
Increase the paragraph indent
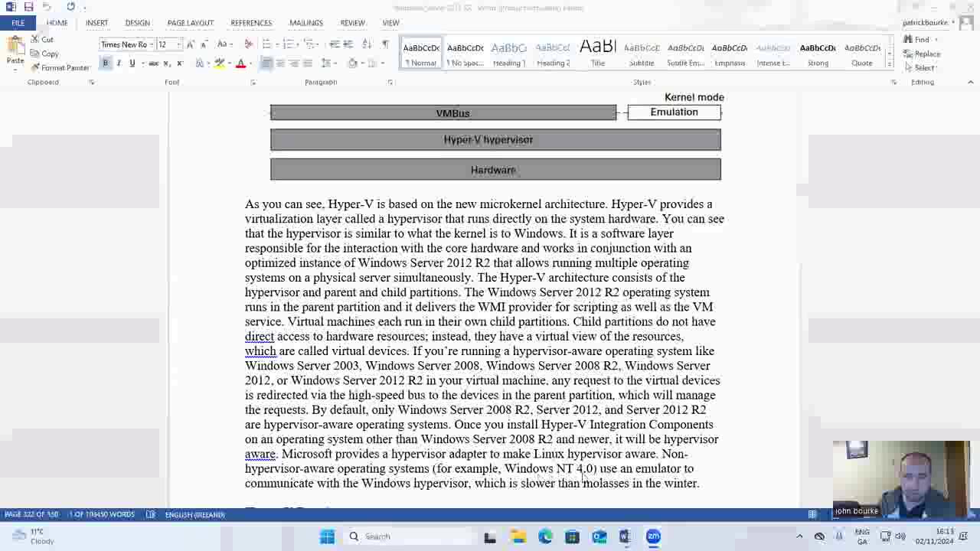pos(348,44)
